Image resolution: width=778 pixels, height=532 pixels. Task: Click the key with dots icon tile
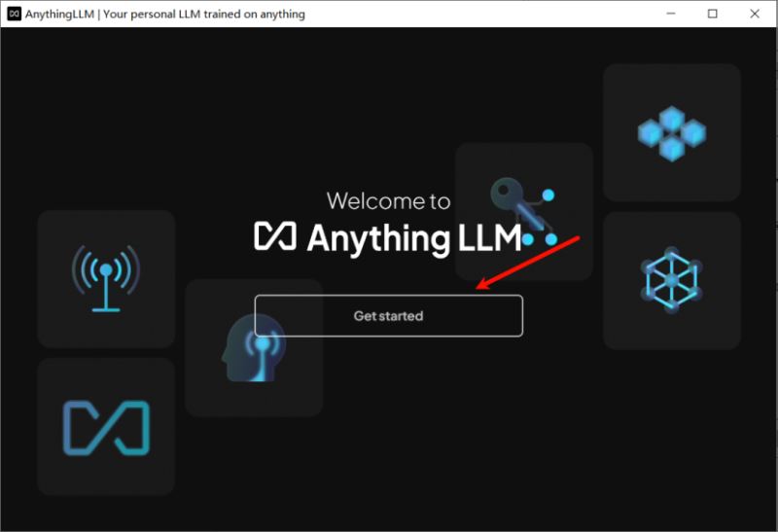point(524,211)
